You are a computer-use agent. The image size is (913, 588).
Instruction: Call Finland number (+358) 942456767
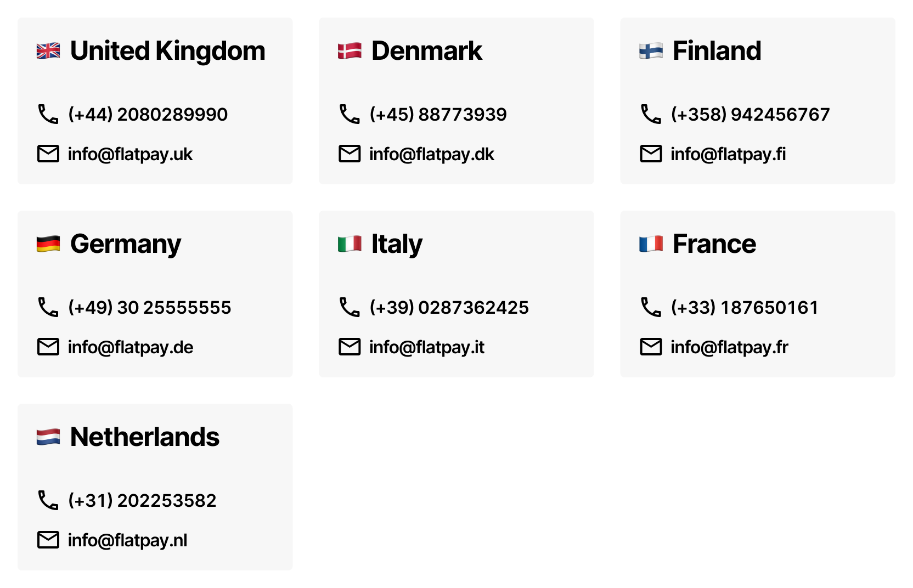(x=750, y=114)
